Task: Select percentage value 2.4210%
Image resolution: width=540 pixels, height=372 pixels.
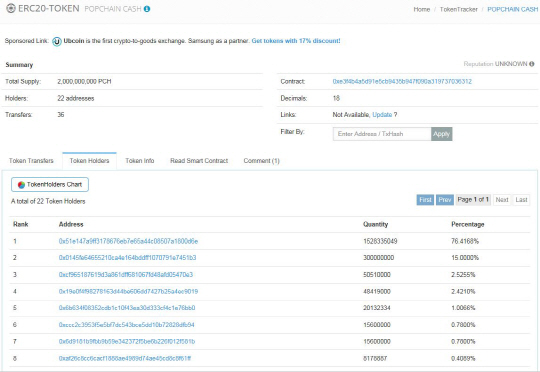Action: coord(463,291)
